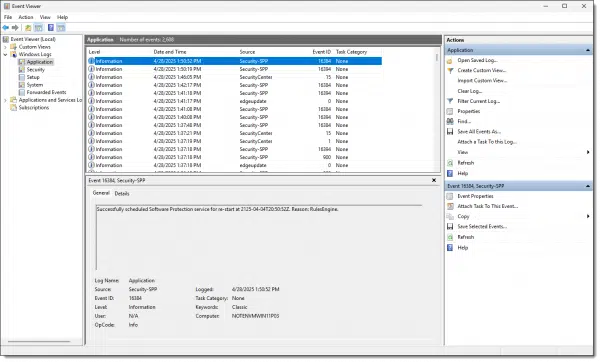The width and height of the screenshot is (600, 362).
Task: Click the Security log icon in the tree
Action: 22,70
